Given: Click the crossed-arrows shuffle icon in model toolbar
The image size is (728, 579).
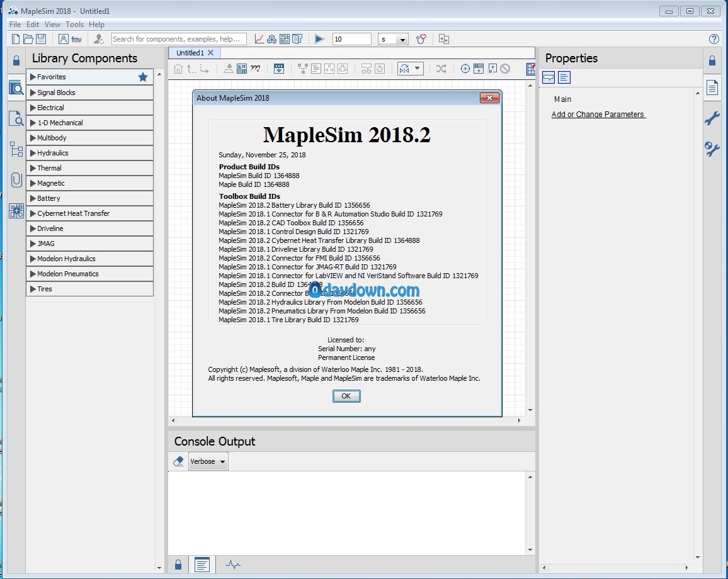Looking at the screenshot, I should [x=441, y=69].
